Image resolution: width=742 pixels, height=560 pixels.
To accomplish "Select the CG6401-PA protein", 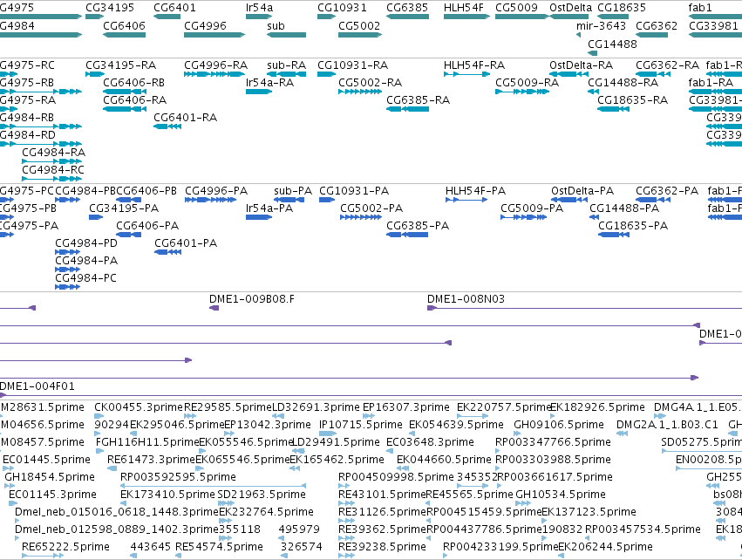I will [x=168, y=252].
